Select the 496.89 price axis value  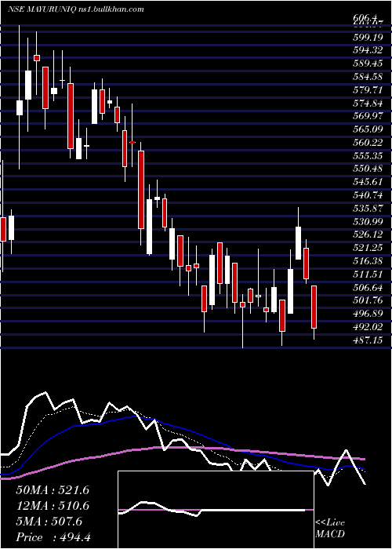[x=368, y=314]
